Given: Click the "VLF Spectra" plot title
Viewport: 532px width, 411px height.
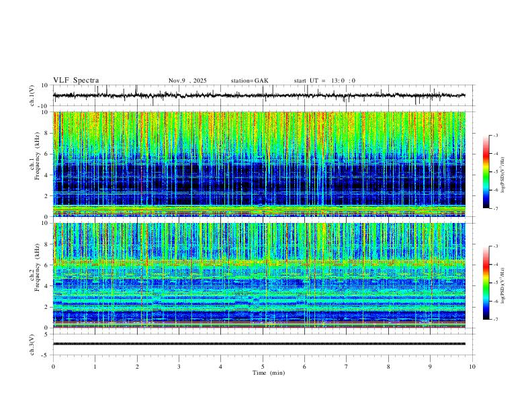Looking at the screenshot, I should [76, 81].
